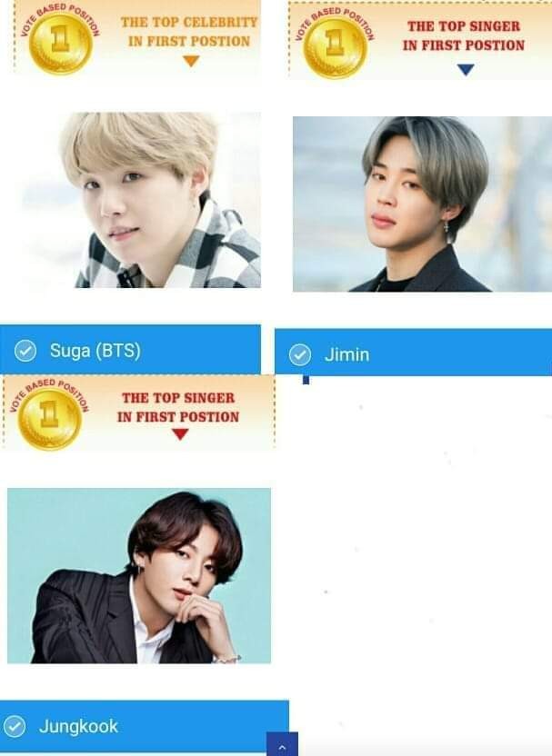This screenshot has height=756, width=552.
Task: Open the photo above the Jungkook label
Action: pyautogui.click(x=139, y=576)
